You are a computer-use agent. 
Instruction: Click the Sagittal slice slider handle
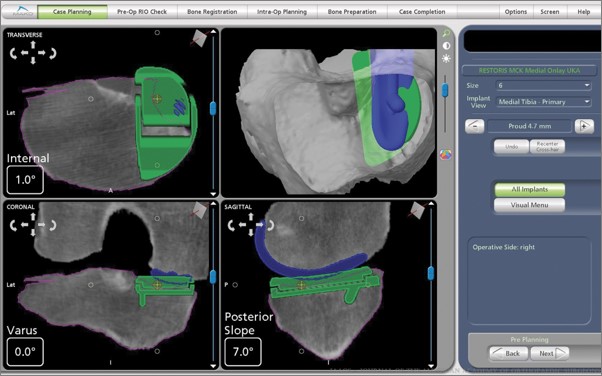431,273
